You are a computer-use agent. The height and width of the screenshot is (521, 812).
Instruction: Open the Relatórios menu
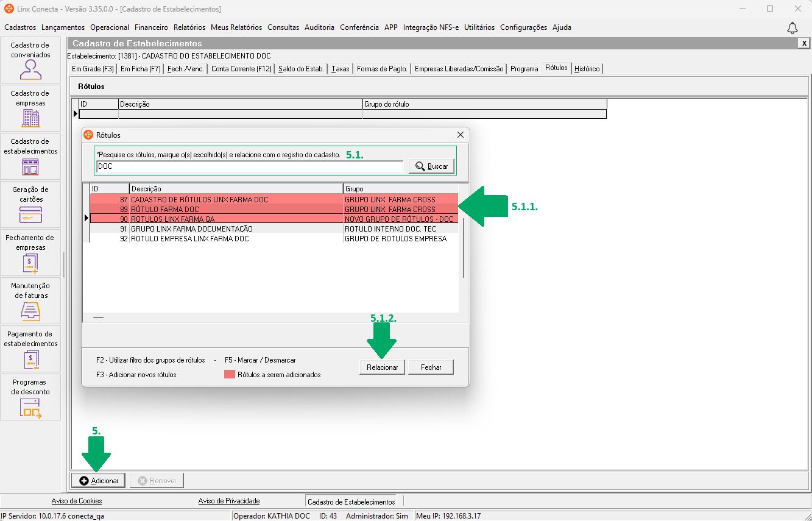coord(189,27)
